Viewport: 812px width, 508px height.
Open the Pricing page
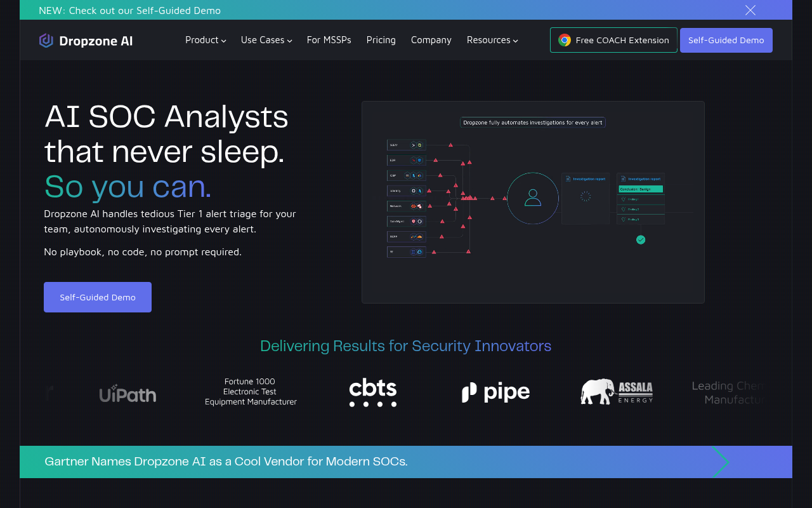[x=381, y=39]
